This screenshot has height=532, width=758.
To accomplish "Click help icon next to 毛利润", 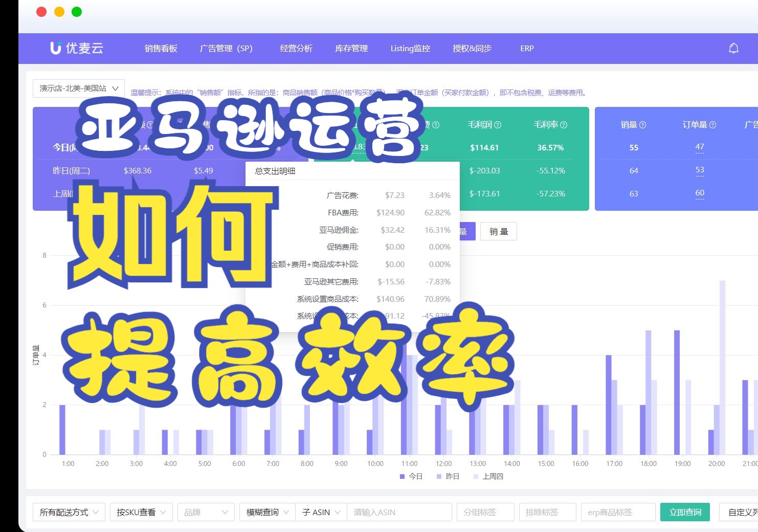I will (x=498, y=125).
